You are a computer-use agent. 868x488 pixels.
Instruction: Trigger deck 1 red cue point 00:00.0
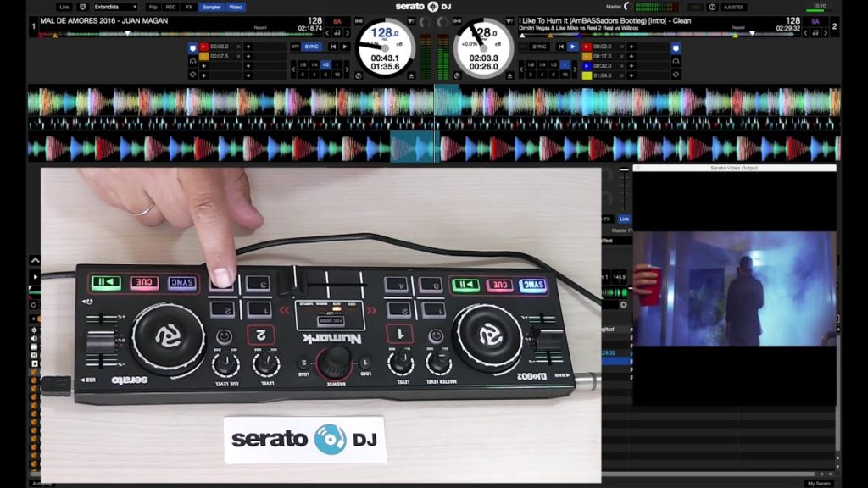[203, 47]
